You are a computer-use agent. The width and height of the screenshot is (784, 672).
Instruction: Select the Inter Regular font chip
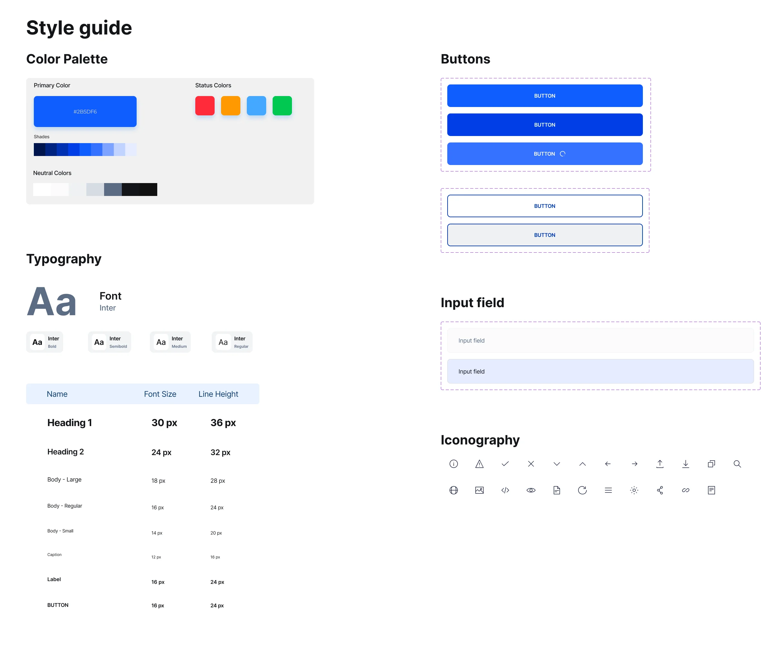coord(232,342)
